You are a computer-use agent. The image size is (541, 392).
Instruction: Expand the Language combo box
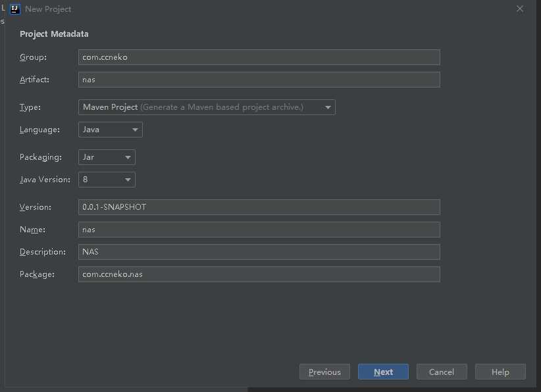point(111,130)
